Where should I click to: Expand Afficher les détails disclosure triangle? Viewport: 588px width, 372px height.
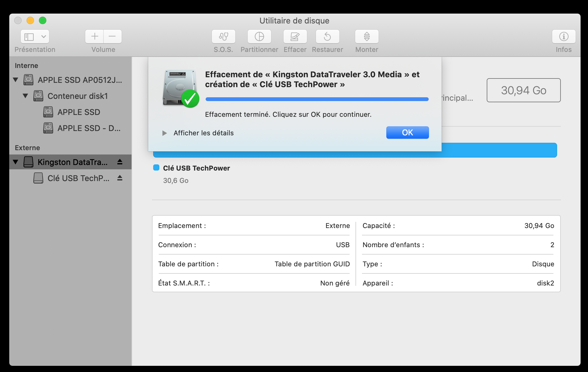pyautogui.click(x=165, y=133)
